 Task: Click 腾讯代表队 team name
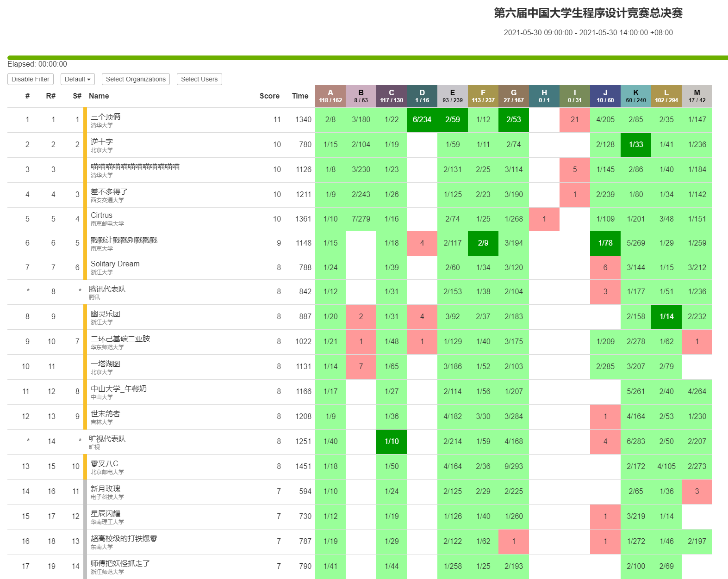point(107,289)
